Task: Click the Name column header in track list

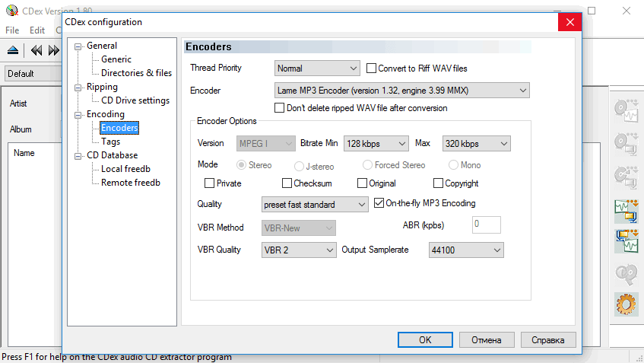Action: (x=24, y=153)
